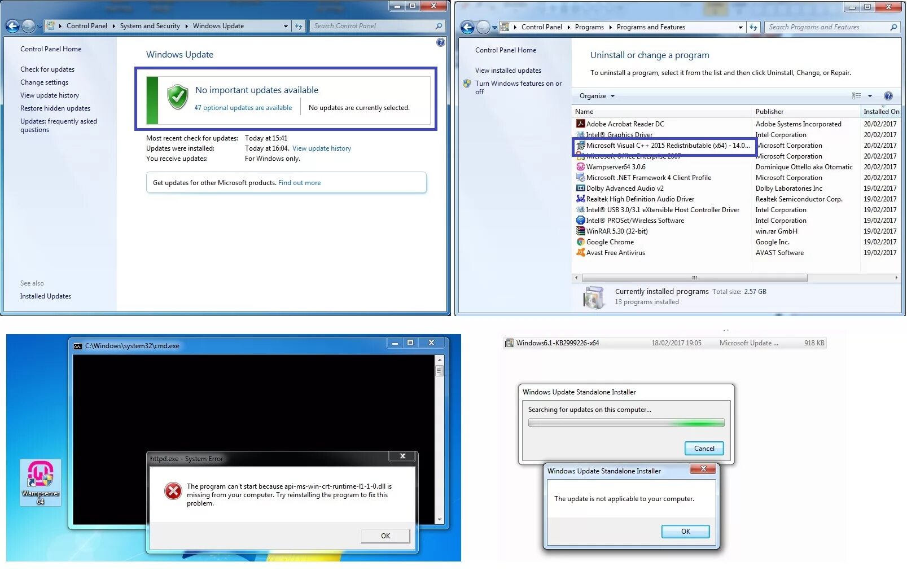Sort programs by Installed On column
The width and height of the screenshot is (907, 588).
pos(882,112)
